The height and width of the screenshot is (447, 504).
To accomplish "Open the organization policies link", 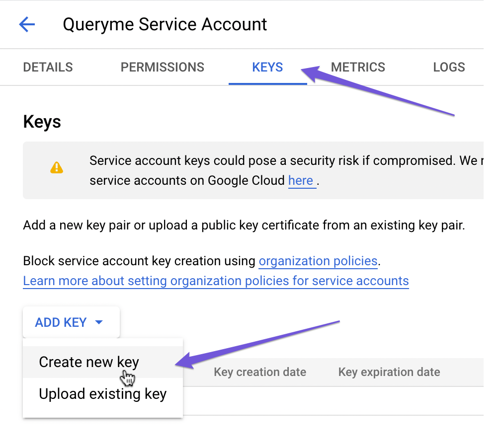I will pyautogui.click(x=318, y=261).
